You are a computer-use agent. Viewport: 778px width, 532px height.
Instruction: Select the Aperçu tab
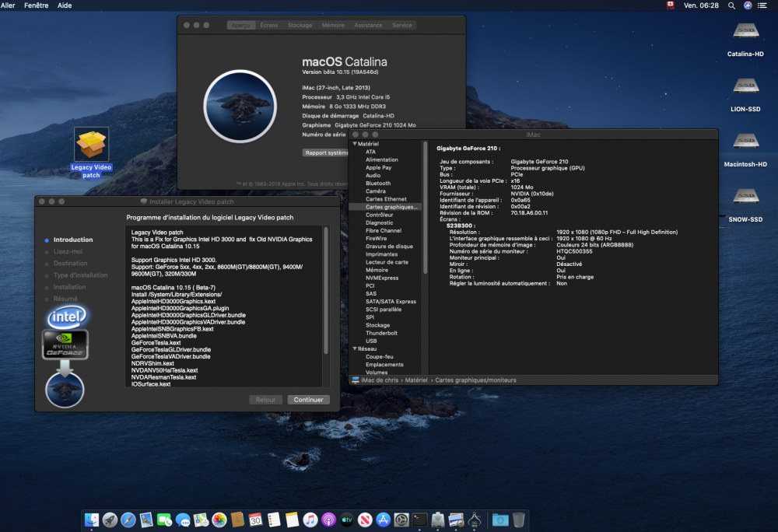coord(240,26)
